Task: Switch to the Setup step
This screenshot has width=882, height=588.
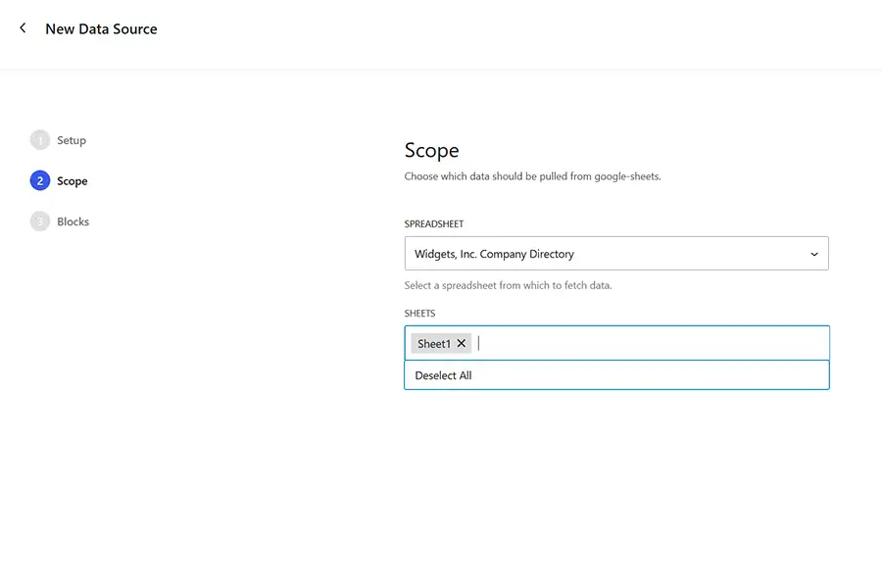Action: point(73,139)
